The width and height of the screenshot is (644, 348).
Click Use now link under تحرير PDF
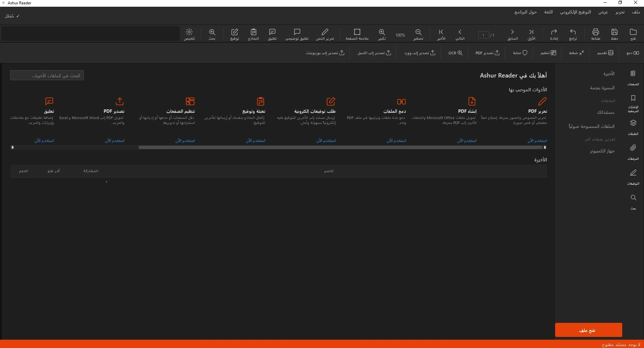coord(537,141)
